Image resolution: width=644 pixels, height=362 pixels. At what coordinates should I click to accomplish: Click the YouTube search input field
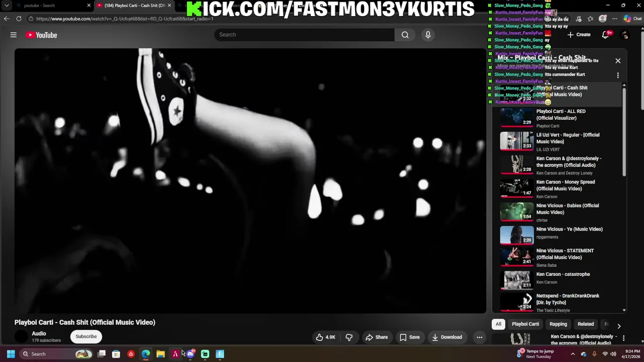304,35
